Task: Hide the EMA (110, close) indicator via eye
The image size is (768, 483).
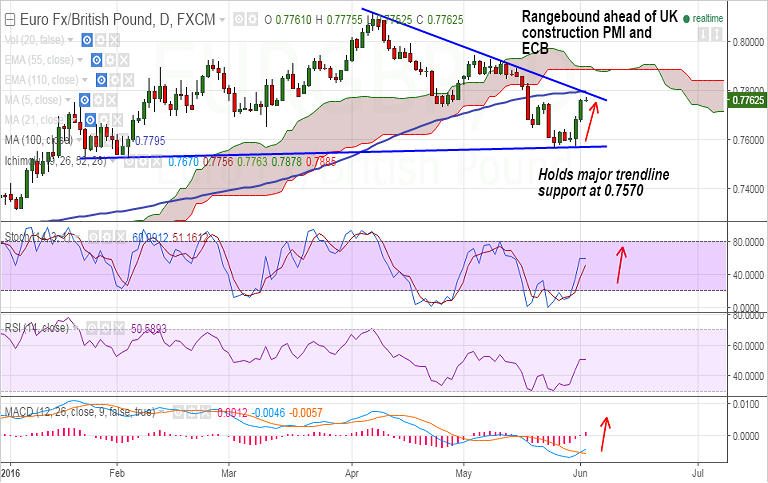Action: [101, 80]
